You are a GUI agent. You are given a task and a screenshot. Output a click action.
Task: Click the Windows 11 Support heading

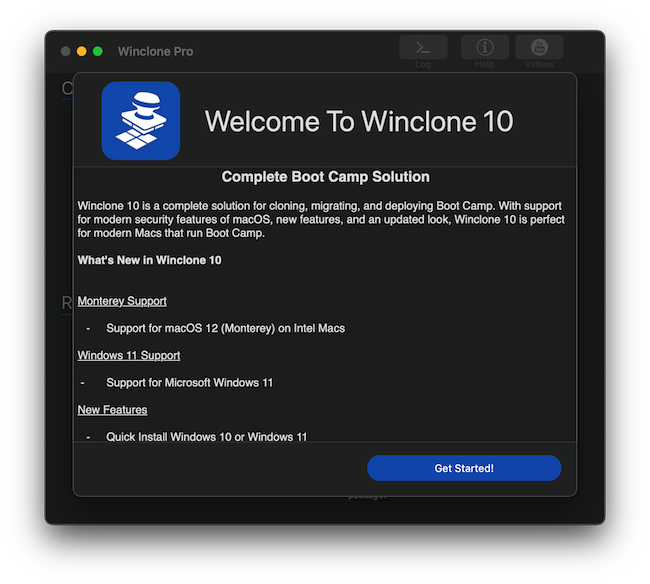coord(129,355)
